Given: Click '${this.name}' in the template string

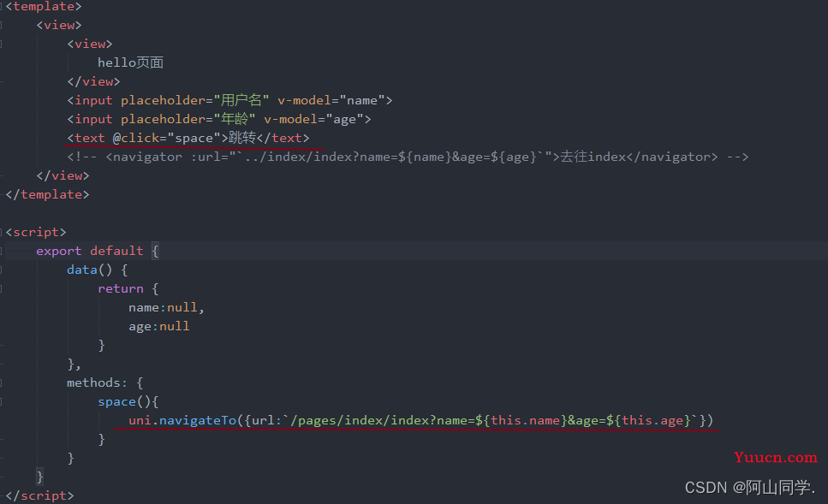Looking at the screenshot, I should click(521, 421).
